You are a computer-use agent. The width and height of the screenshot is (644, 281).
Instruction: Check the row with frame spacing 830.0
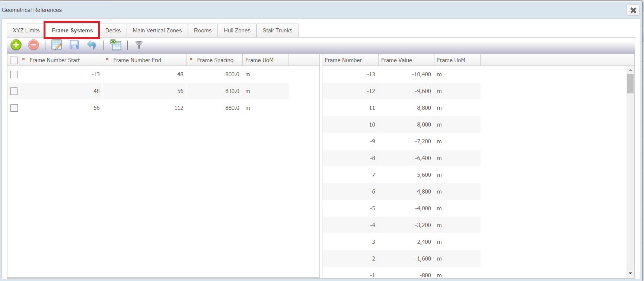tap(14, 91)
